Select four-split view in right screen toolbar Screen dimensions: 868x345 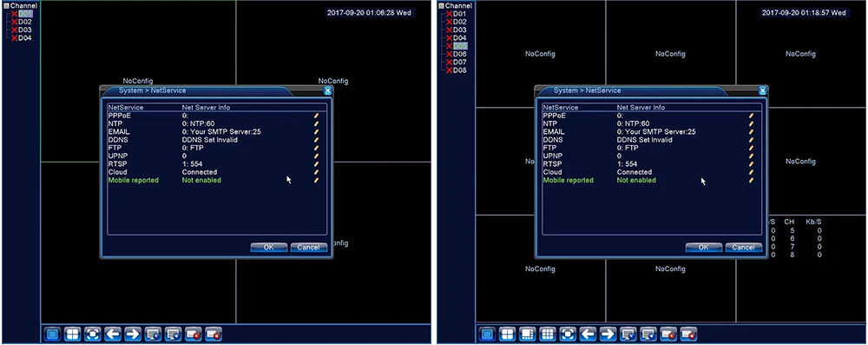tap(507, 334)
